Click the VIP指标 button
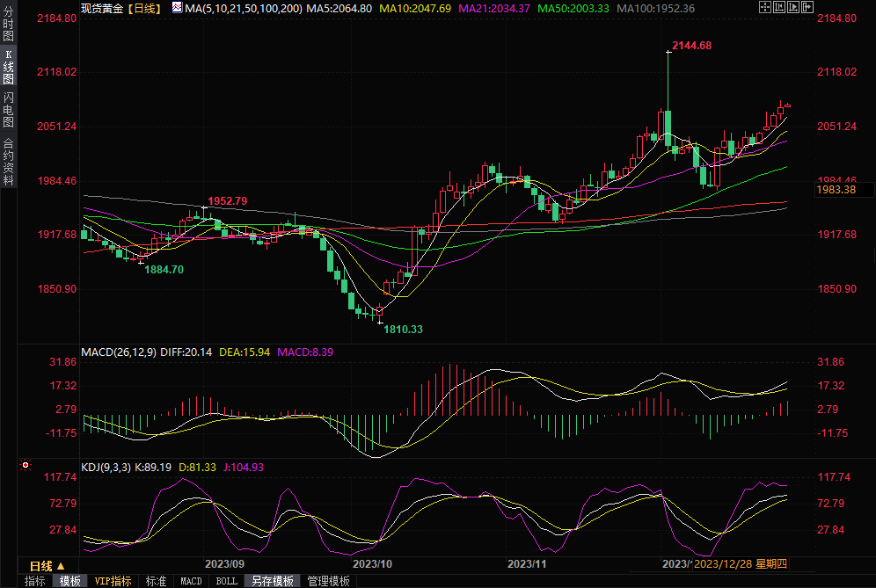 [x=113, y=581]
